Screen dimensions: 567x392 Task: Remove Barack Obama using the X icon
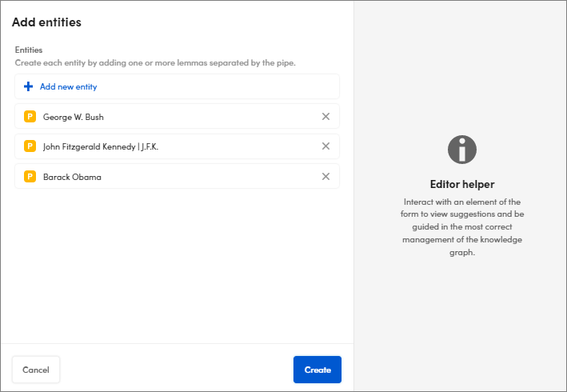(x=325, y=177)
